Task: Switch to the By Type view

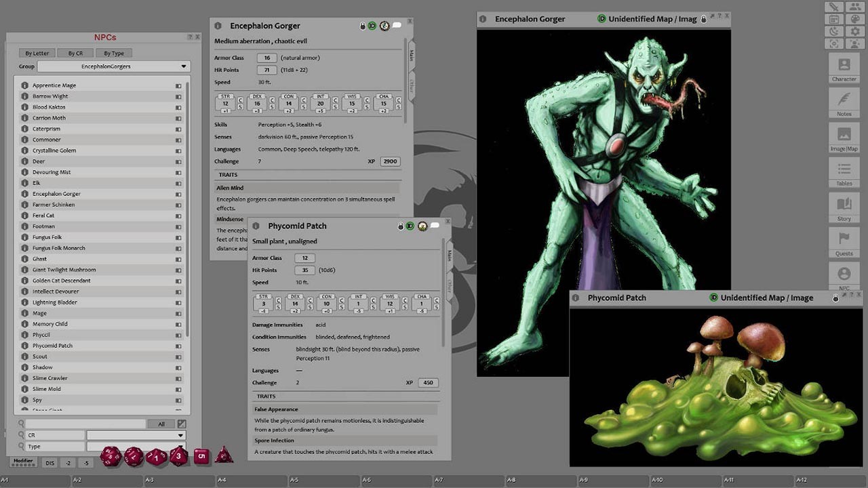Action: point(113,53)
